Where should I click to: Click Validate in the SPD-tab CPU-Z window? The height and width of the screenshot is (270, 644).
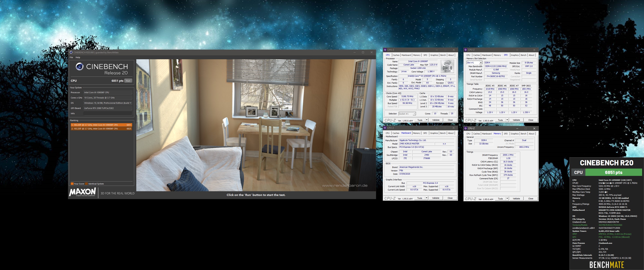[516, 120]
